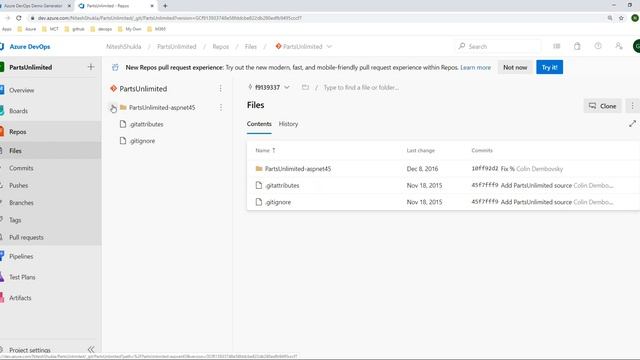Viewport: 640px width, 360px height.
Task: Go to Commits page
Action: pyautogui.click(x=21, y=168)
